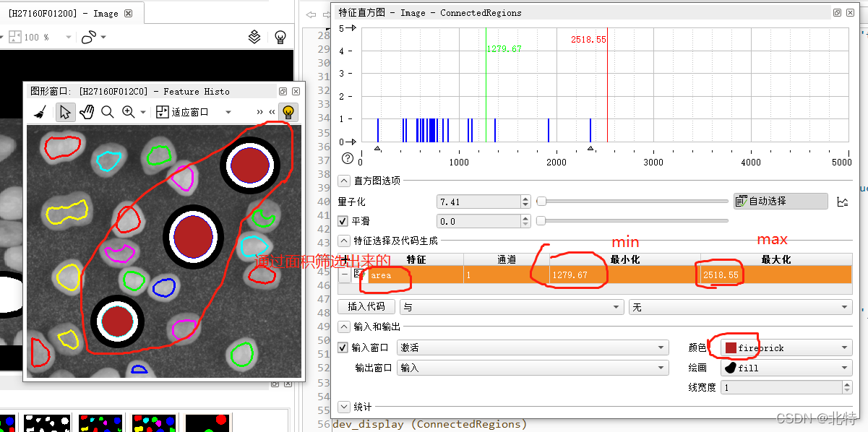
Task: Open the 与 logical operator dropdown
Action: (x=512, y=307)
